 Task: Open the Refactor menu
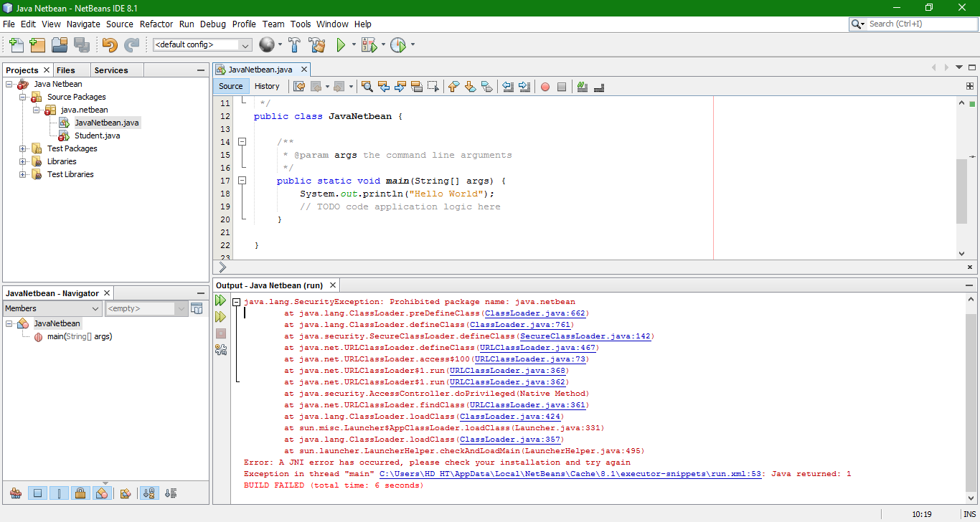(x=156, y=24)
